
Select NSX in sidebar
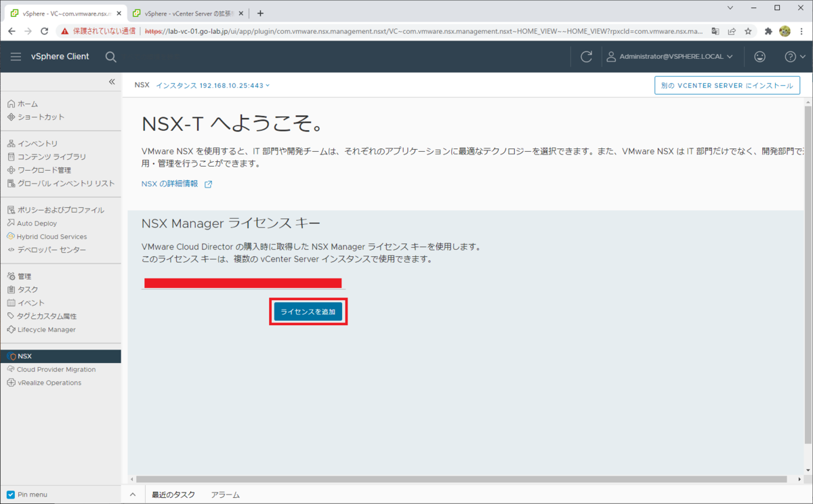[61, 356]
